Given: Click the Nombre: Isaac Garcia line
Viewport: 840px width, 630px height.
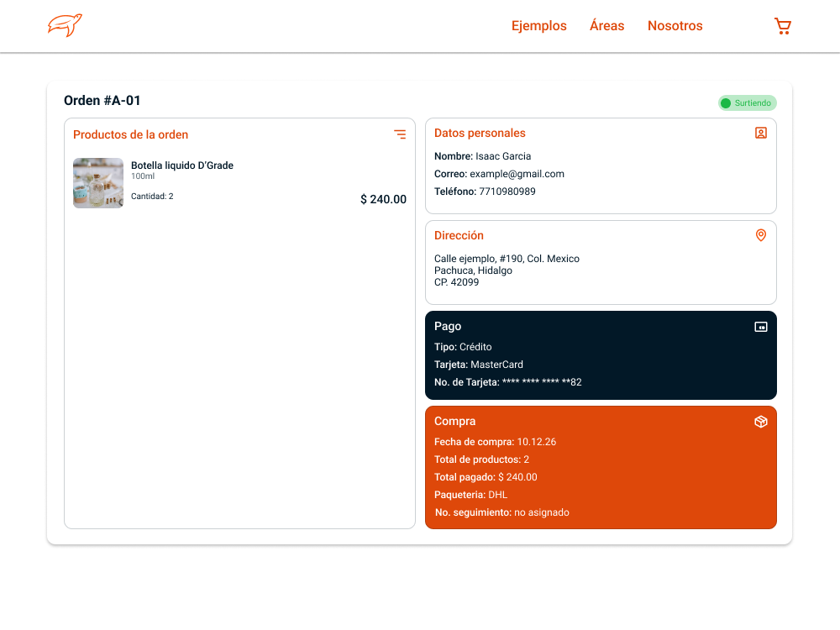Looking at the screenshot, I should point(483,156).
